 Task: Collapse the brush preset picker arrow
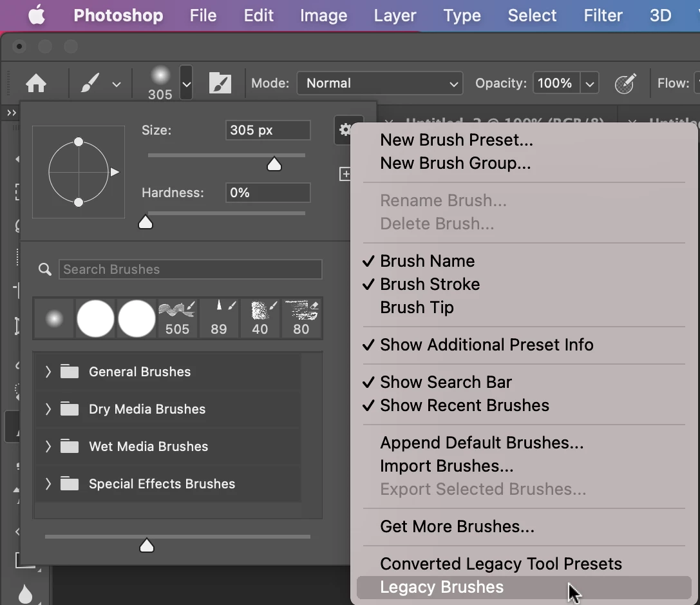coord(186,83)
